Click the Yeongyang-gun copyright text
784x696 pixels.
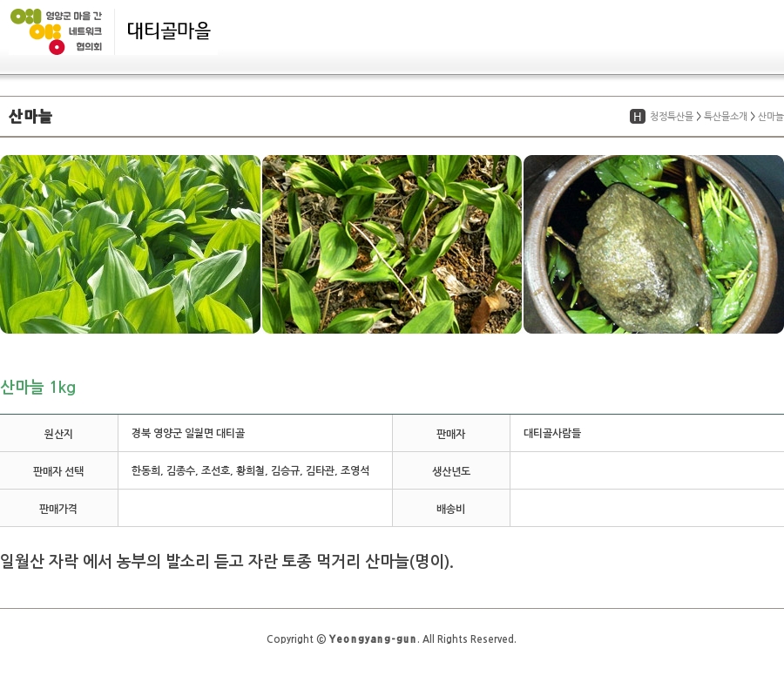[391, 639]
